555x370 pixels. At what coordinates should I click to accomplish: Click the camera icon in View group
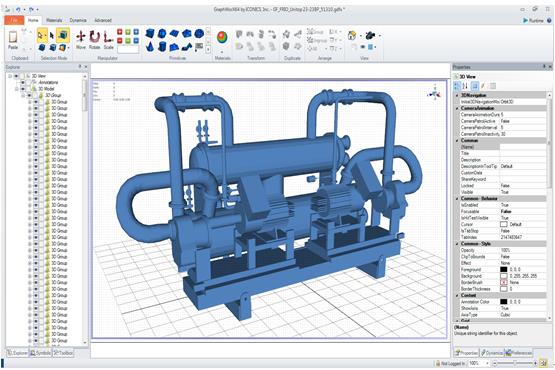(370, 35)
